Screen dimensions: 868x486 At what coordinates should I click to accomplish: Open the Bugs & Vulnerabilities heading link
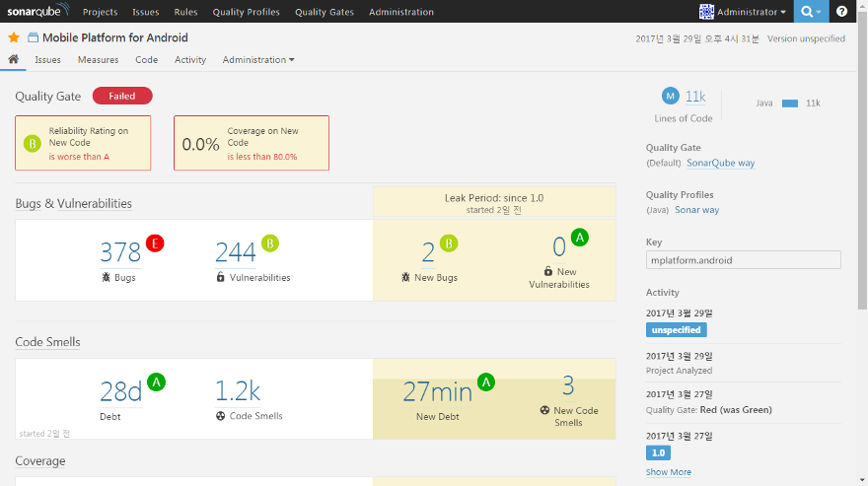tap(74, 203)
